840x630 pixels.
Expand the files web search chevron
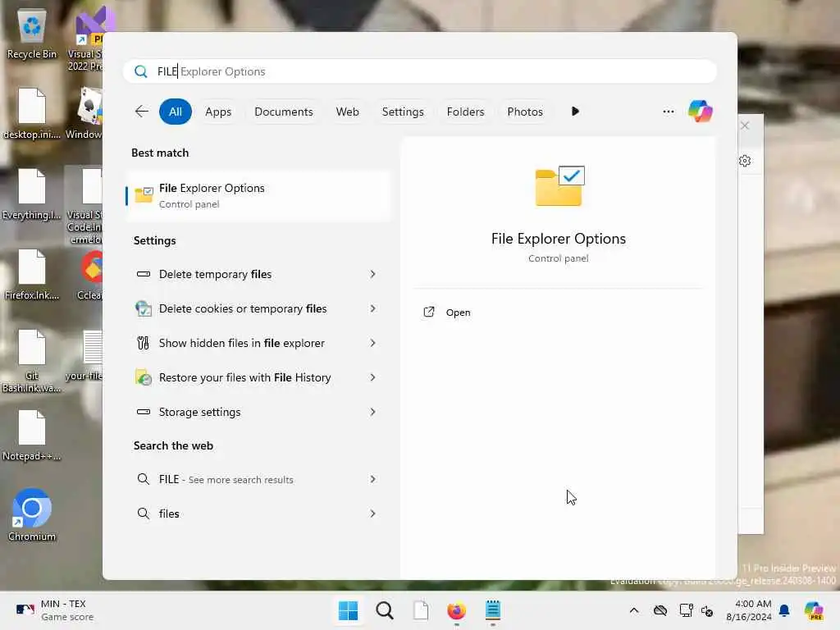373,514
